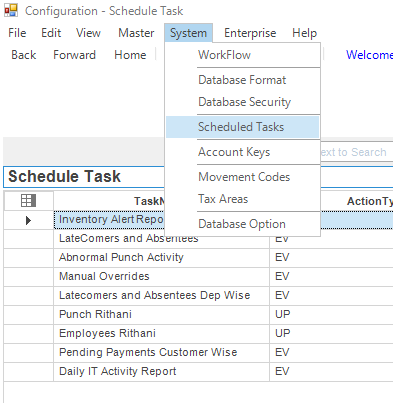Click the Forward toolbar button

75,55
